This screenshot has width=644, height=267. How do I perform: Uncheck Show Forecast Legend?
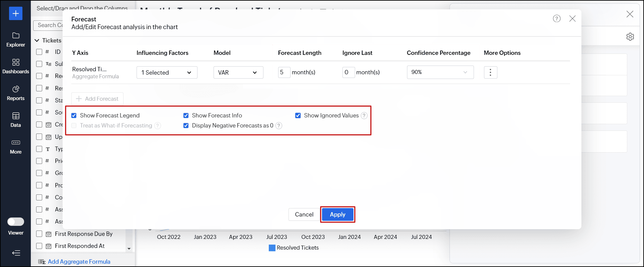pos(74,115)
